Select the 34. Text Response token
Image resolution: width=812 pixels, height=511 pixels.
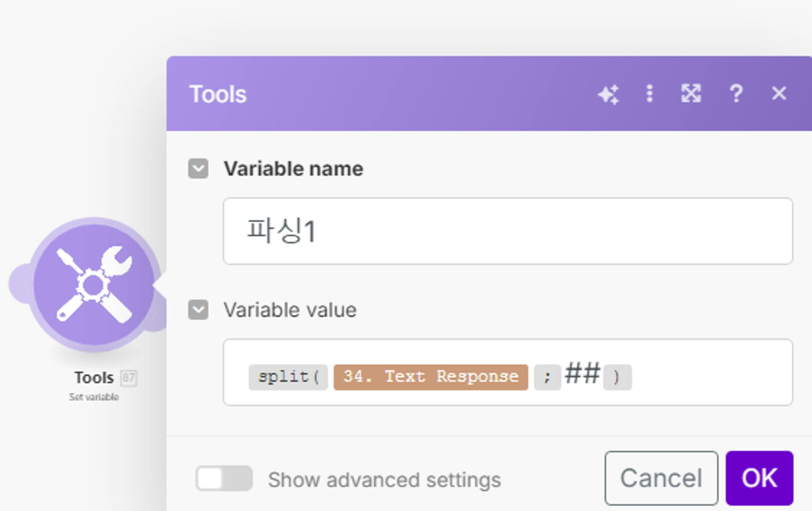pos(431,377)
